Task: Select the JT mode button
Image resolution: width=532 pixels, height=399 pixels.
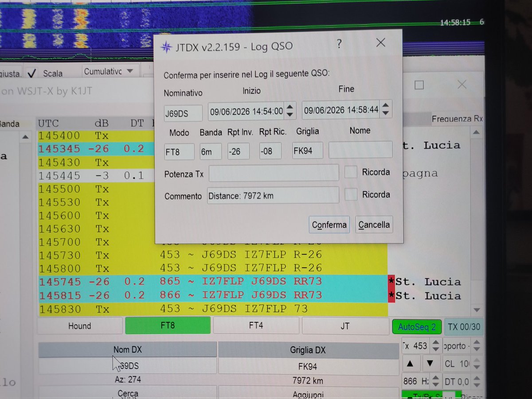Action: 345,326
